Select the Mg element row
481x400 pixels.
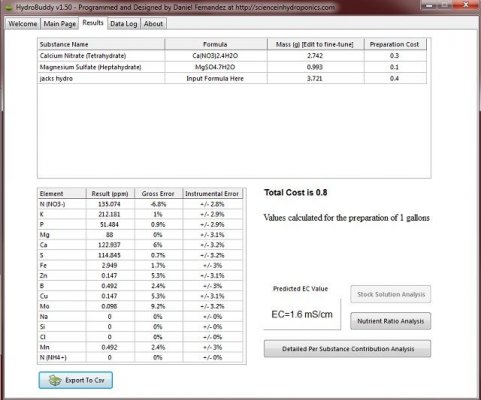pos(140,235)
